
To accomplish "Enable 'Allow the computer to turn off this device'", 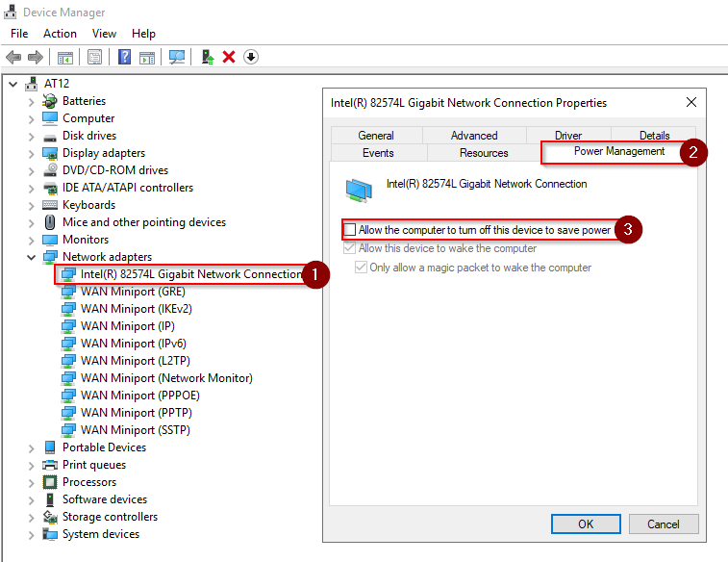I will [350, 230].
